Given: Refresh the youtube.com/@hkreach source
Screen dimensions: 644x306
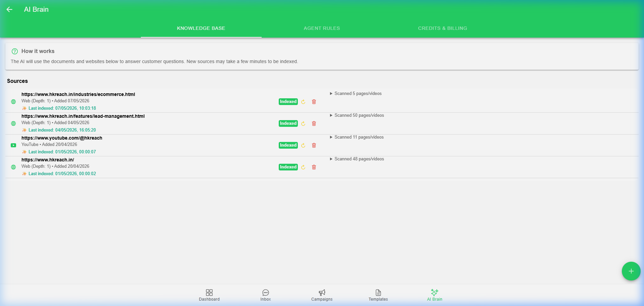Looking at the screenshot, I should 303,145.
